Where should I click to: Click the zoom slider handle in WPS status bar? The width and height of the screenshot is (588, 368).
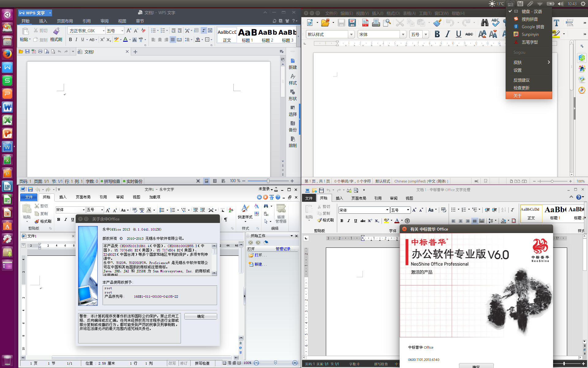268,181
